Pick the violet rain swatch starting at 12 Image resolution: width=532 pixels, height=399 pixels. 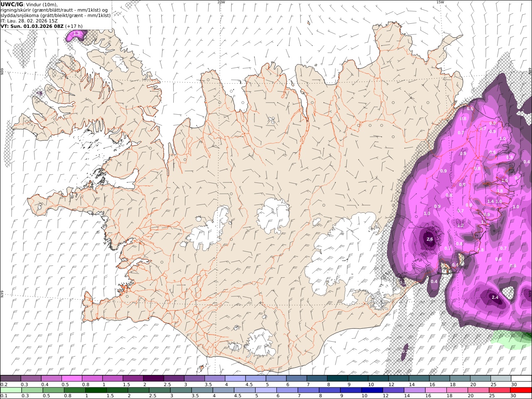(393, 390)
